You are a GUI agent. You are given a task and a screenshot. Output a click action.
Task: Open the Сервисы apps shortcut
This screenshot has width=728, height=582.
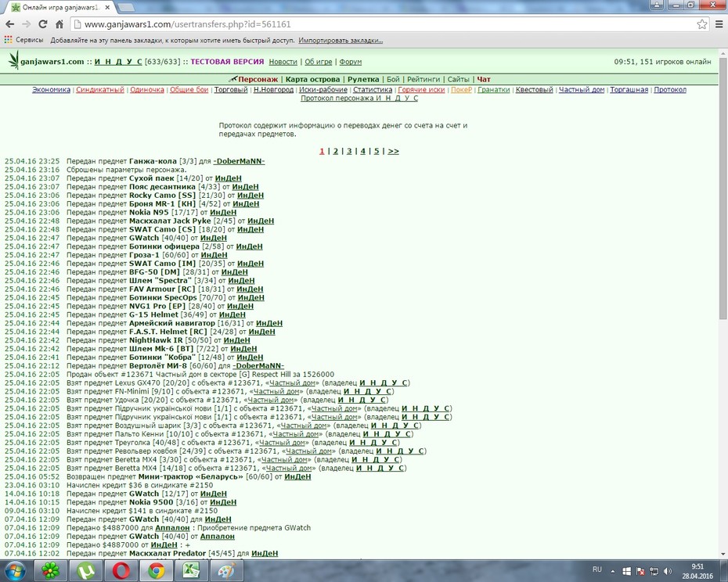click(23, 40)
